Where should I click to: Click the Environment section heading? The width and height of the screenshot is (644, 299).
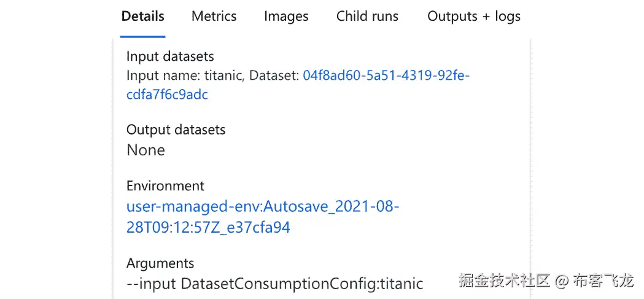tap(165, 185)
